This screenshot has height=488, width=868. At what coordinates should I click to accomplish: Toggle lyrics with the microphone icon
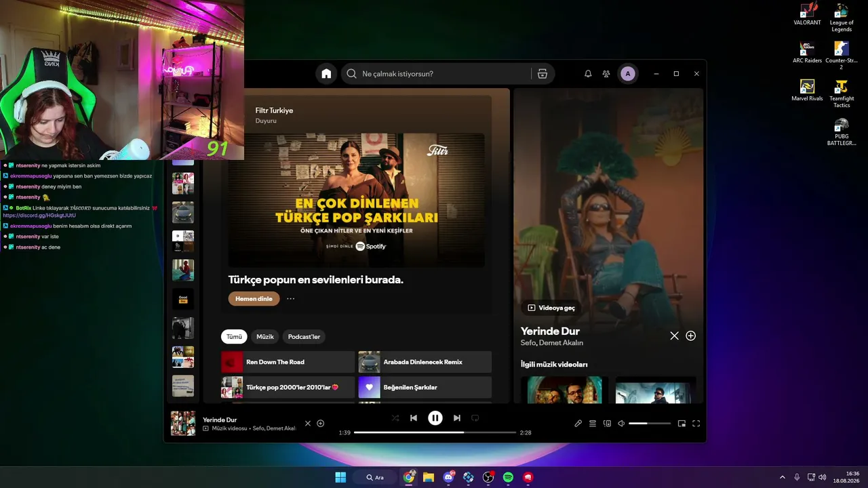(x=578, y=424)
